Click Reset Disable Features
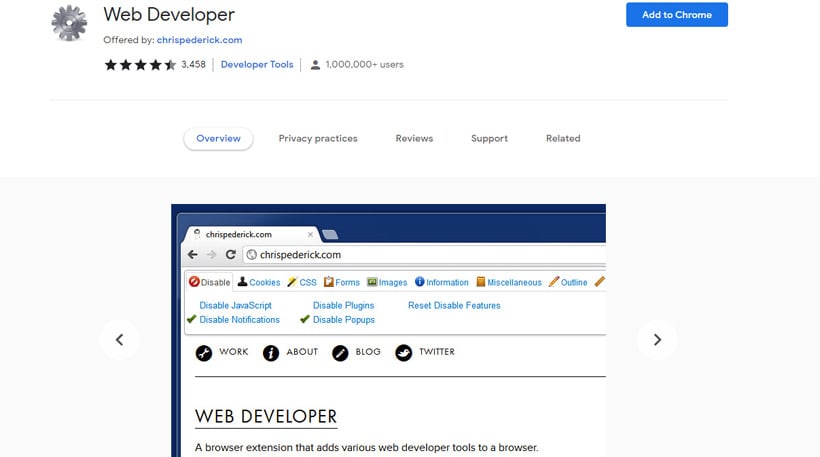 (454, 305)
